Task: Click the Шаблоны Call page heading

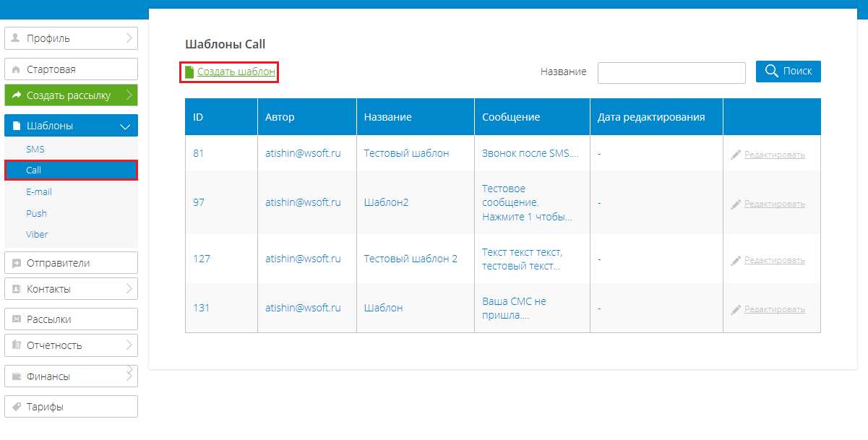Action: point(225,44)
